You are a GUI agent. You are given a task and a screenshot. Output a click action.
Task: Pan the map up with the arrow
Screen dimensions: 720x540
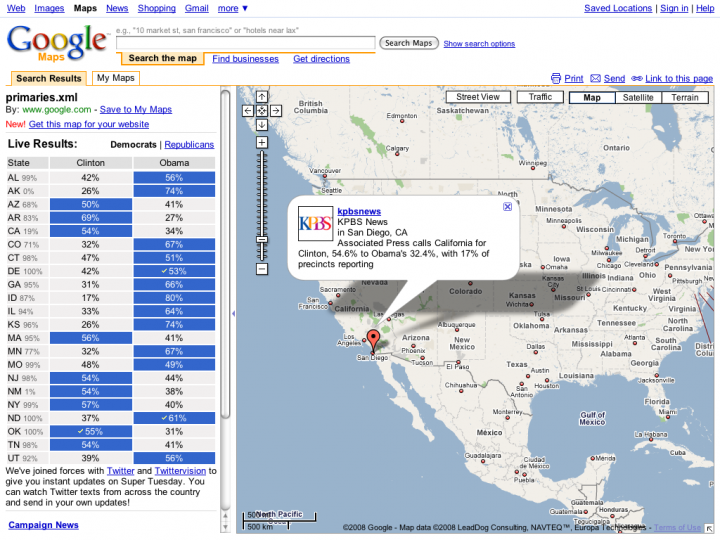click(262, 97)
